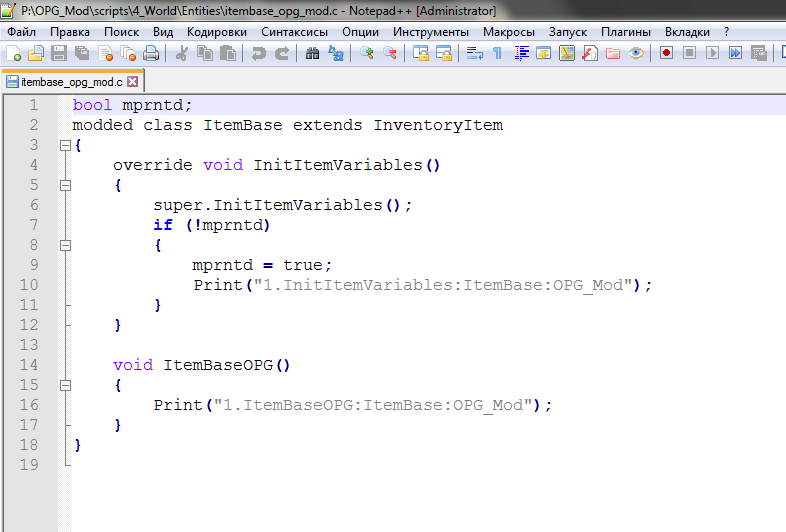This screenshot has height=532, width=786.
Task: Collapse the if block fold on line 8
Action: point(65,245)
